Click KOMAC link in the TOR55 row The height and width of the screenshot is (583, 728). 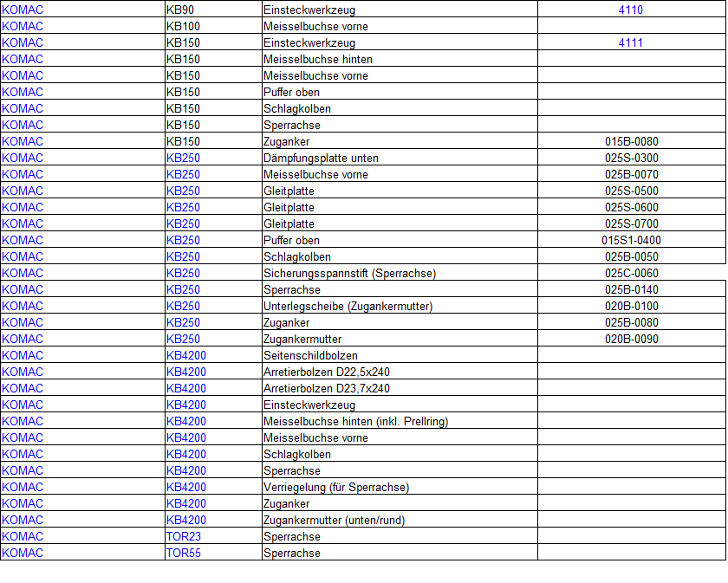[23, 553]
